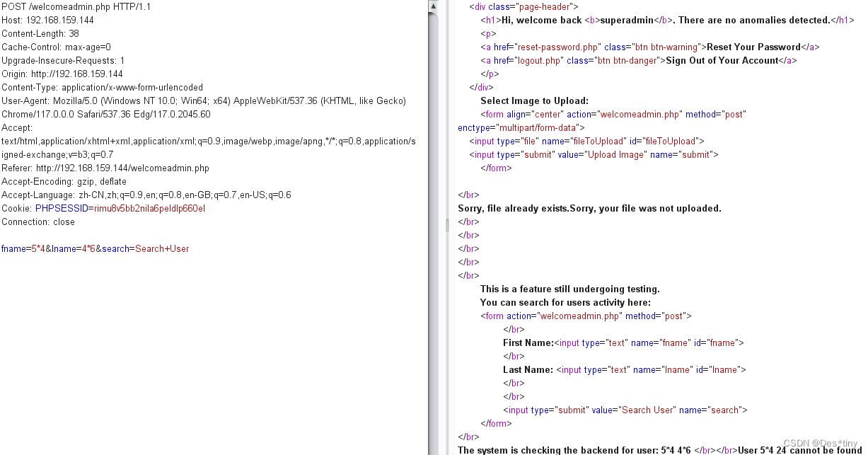The height and width of the screenshot is (455, 868).
Task: Click the text/html,application/xhtml+xml Accept value line
Action: click(x=209, y=142)
